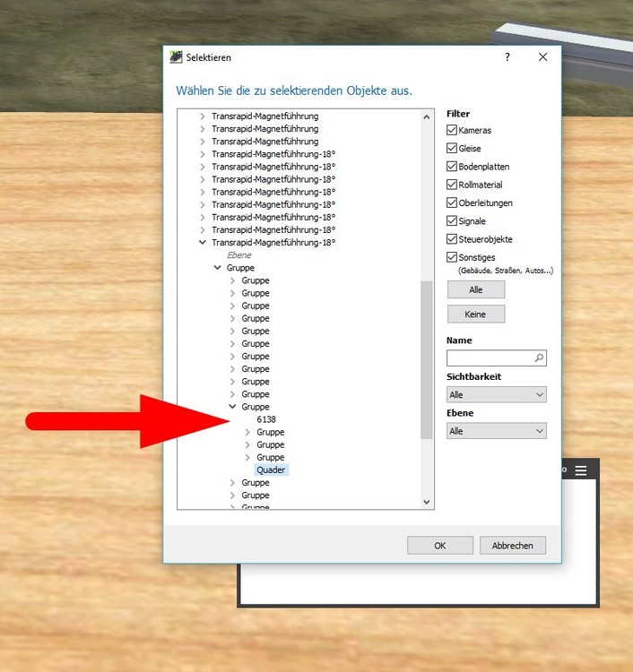Collapse the expanded Transrapid-Magnetführung-18° node
Image resolution: width=633 pixels, height=672 pixels.
pos(203,243)
